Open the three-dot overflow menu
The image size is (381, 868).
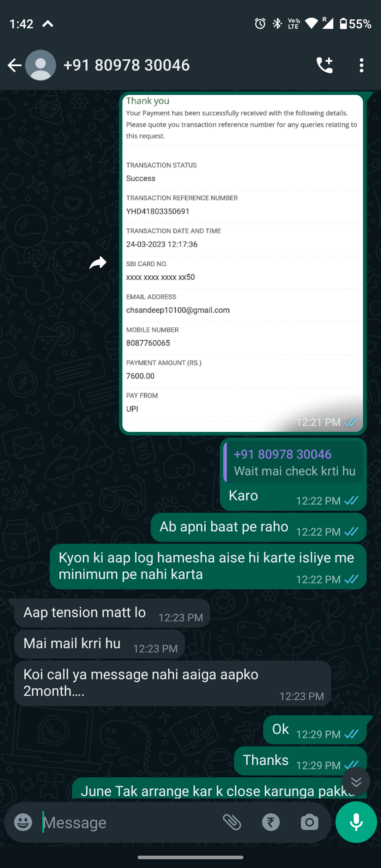click(x=361, y=65)
